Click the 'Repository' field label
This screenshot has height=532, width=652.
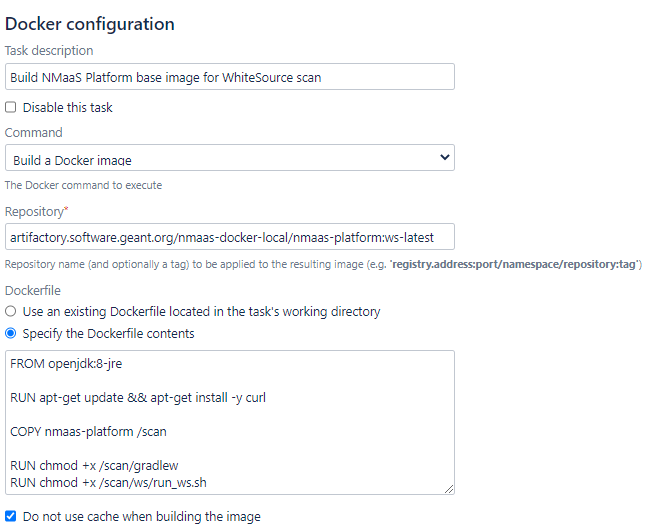pos(36,212)
